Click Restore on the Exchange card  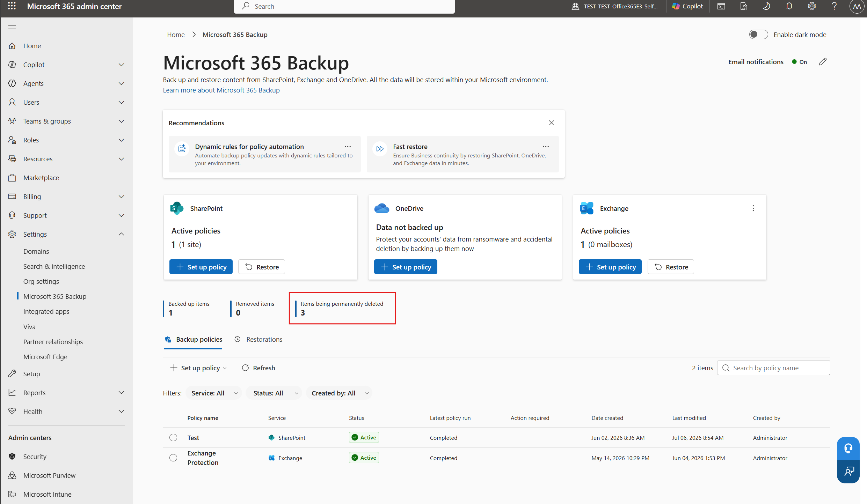(671, 267)
